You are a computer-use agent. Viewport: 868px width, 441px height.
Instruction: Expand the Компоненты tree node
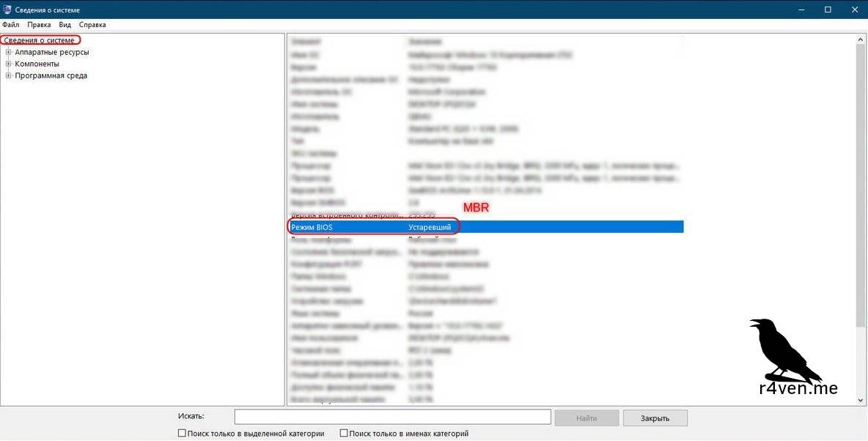(9, 64)
